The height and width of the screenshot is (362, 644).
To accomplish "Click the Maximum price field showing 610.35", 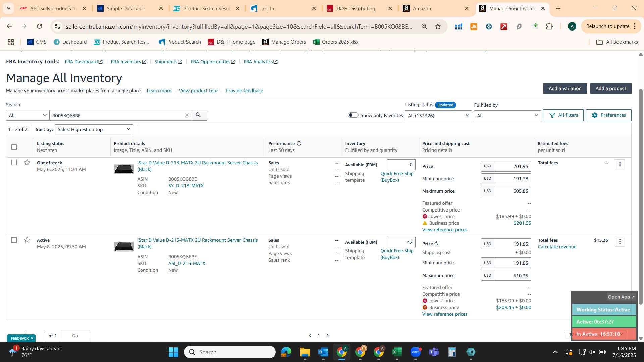I will [x=513, y=276].
